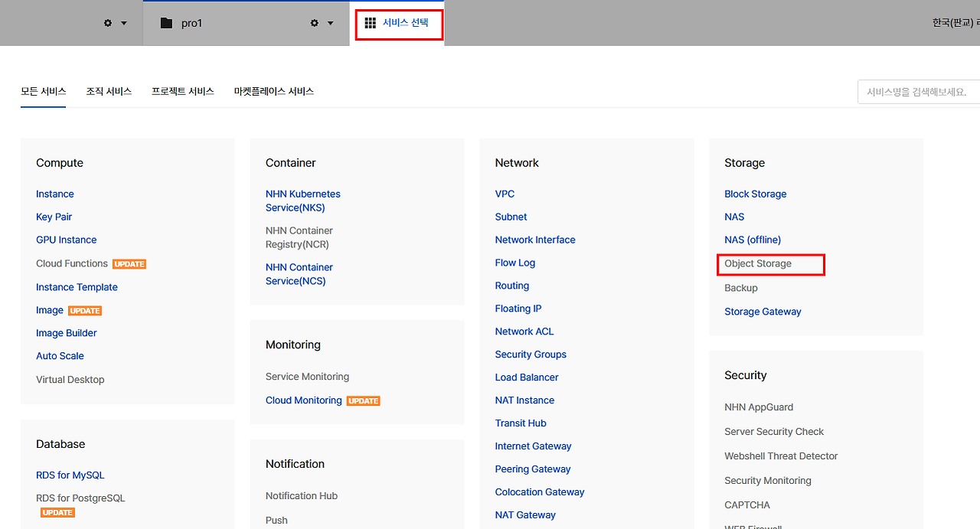Open Webshell Threat Detector service

[781, 456]
